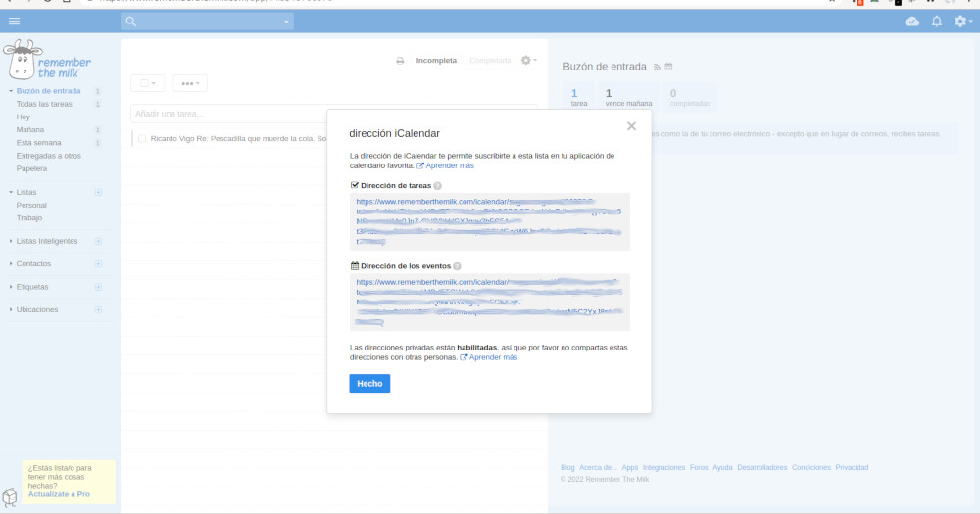Add a tag with Etiquetas plus icon
Viewport: 980px width, 514px height.
[98, 287]
